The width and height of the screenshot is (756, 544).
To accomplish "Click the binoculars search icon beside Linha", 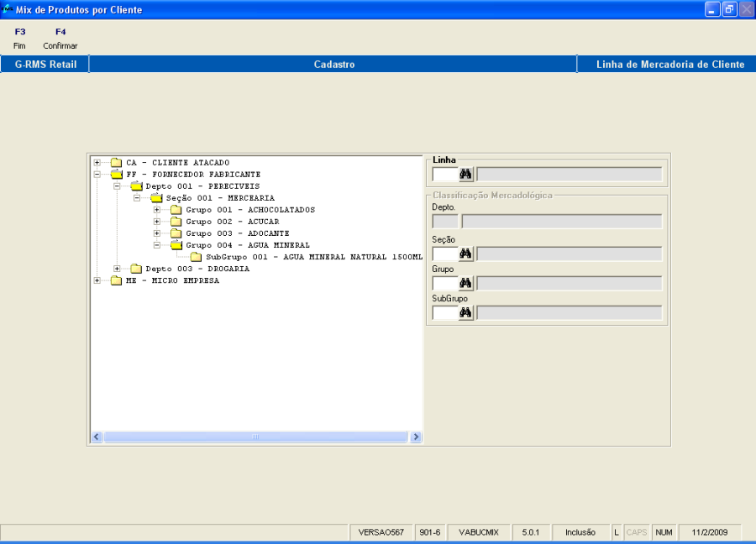I will click(x=466, y=174).
